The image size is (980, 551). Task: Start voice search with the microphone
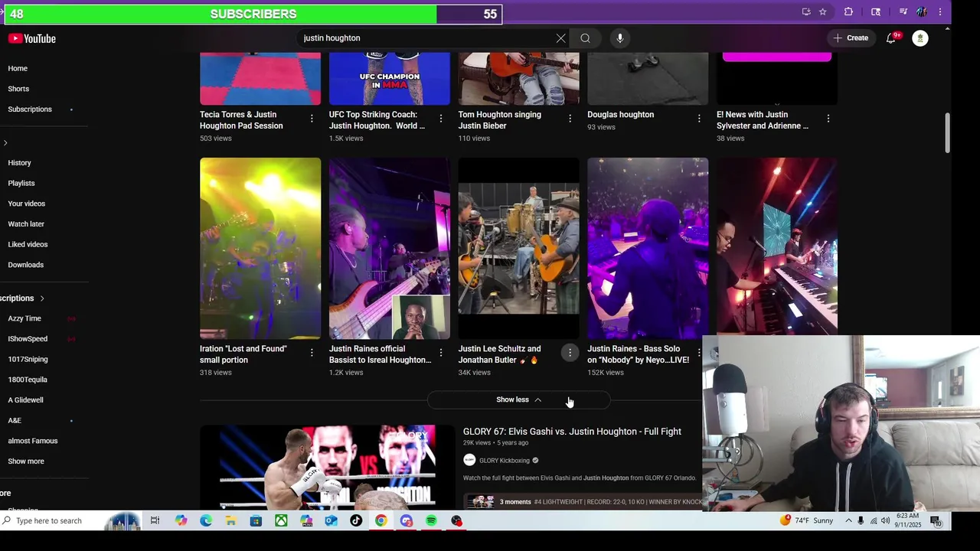[620, 38]
